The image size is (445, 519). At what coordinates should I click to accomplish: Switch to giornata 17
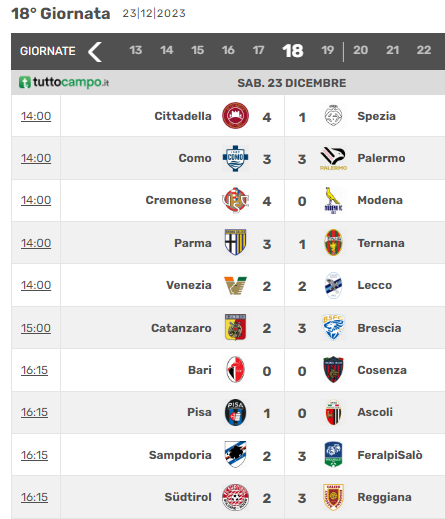(258, 50)
